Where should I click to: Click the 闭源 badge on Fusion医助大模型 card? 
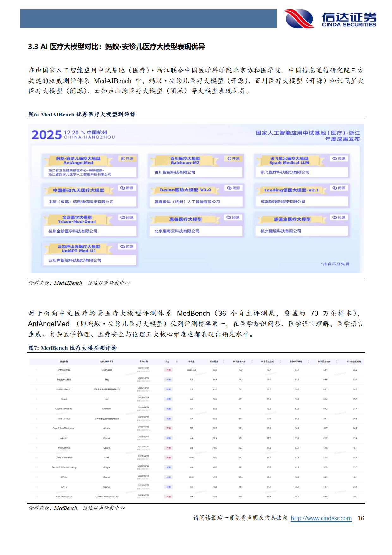pos(233,188)
